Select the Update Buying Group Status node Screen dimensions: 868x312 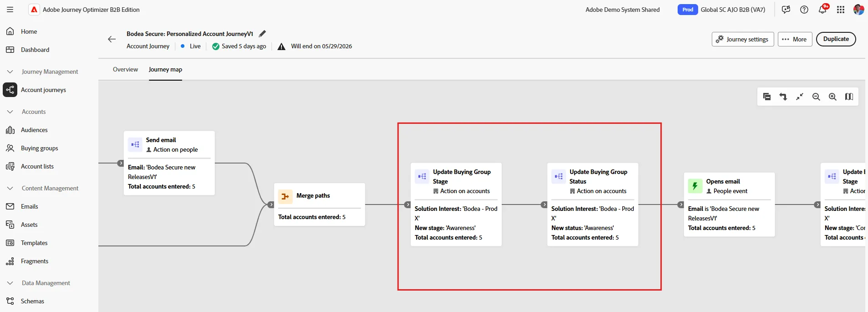click(593, 205)
